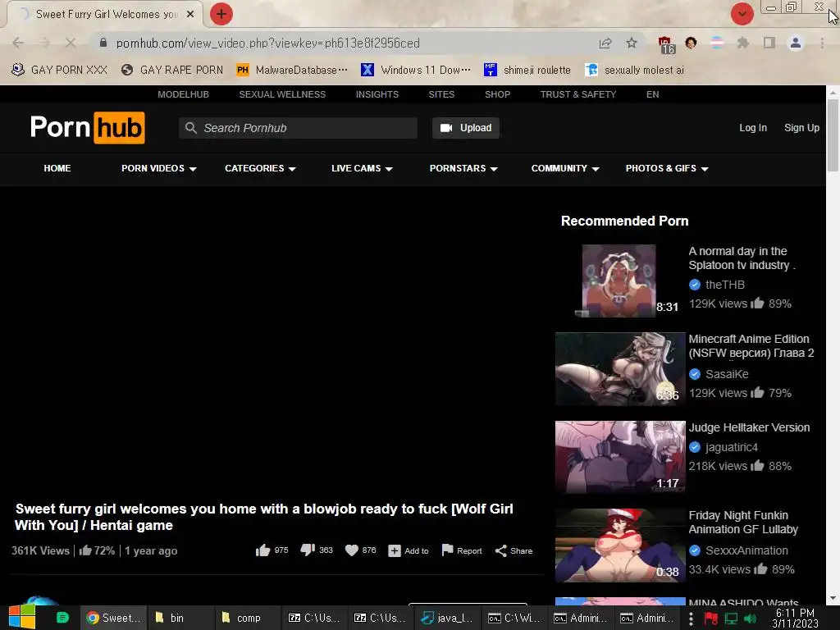This screenshot has height=630, width=840.
Task: Click the red tab search chevron
Action: (x=742, y=14)
